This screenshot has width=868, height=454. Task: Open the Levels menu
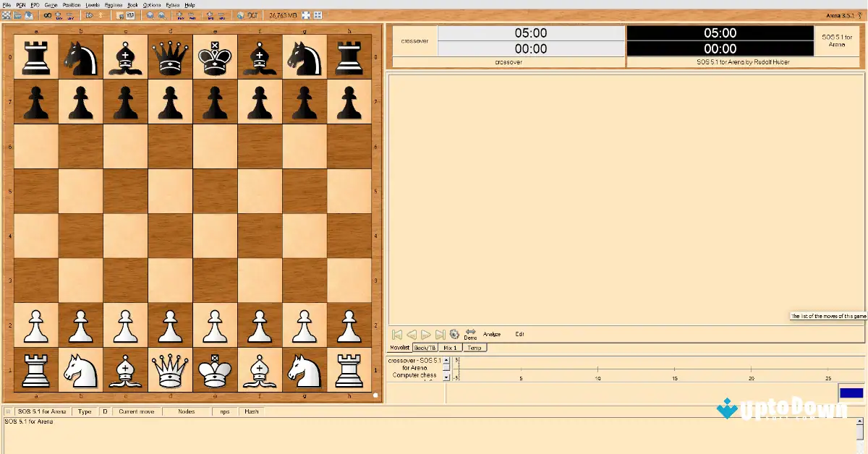(93, 4)
